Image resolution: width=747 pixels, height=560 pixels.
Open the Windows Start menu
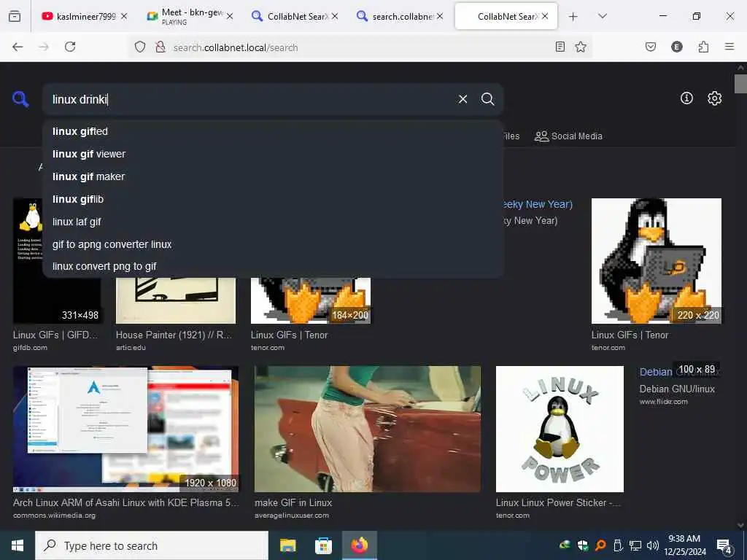(x=18, y=545)
